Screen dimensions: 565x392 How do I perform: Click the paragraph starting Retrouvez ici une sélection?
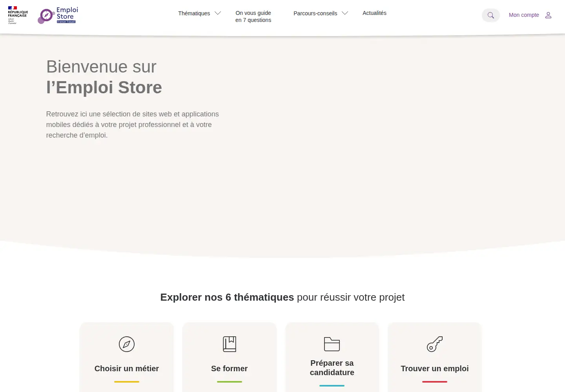(x=133, y=125)
